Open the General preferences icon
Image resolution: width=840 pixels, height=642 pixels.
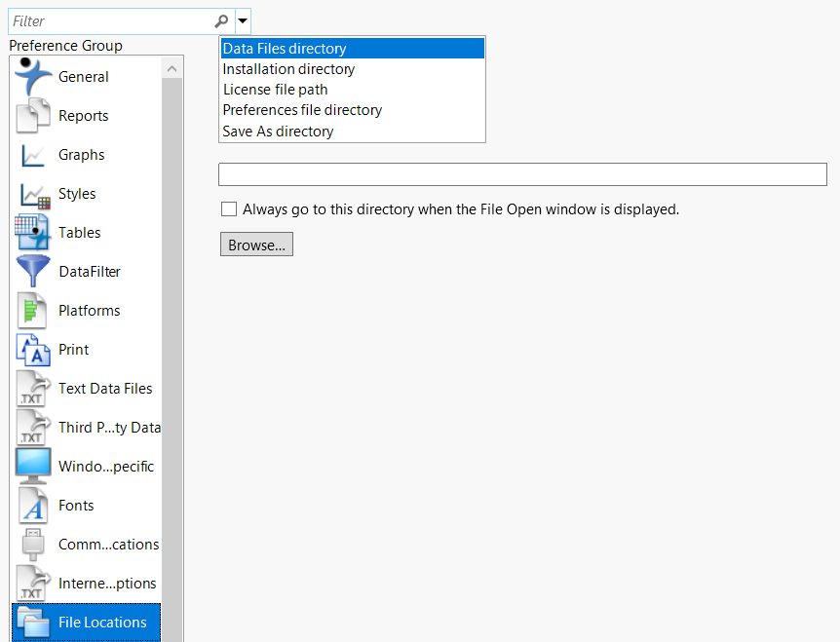33,77
